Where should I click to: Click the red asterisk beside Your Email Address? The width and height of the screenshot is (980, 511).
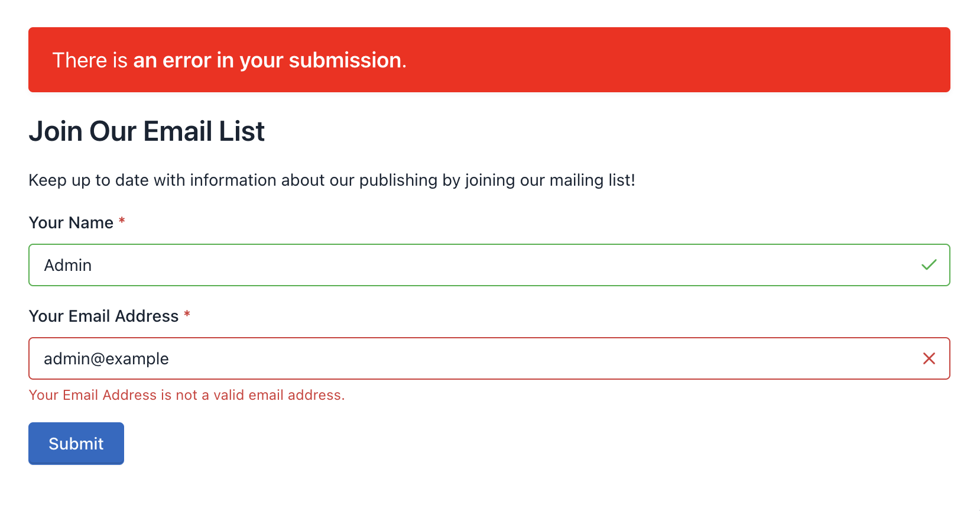coord(187,315)
